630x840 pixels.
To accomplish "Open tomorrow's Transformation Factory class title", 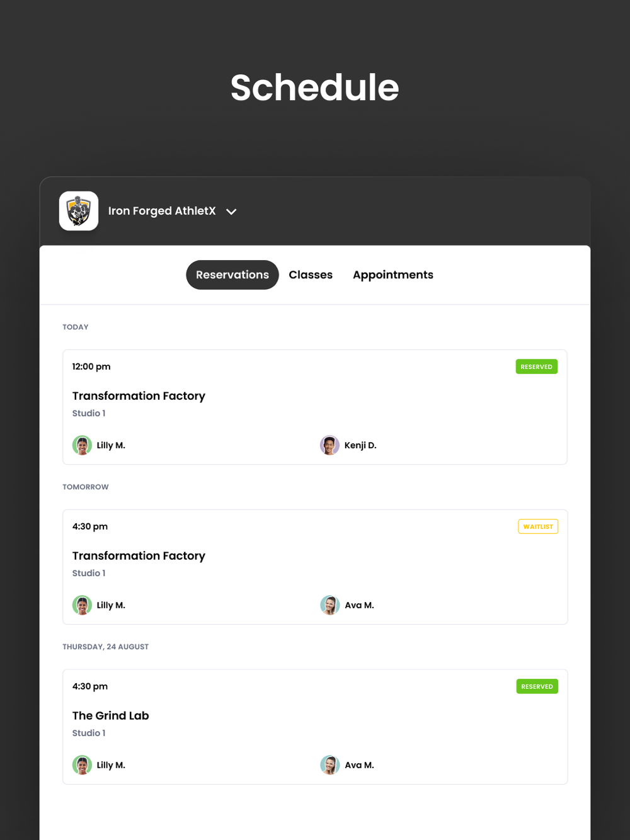I will [139, 555].
